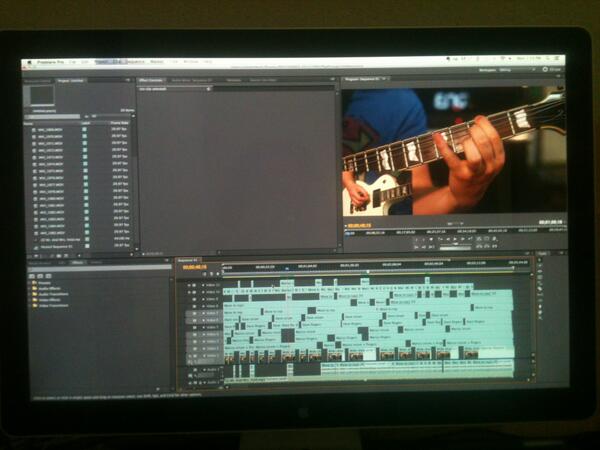Click the Output settings icon in Program monitor

click(494, 239)
